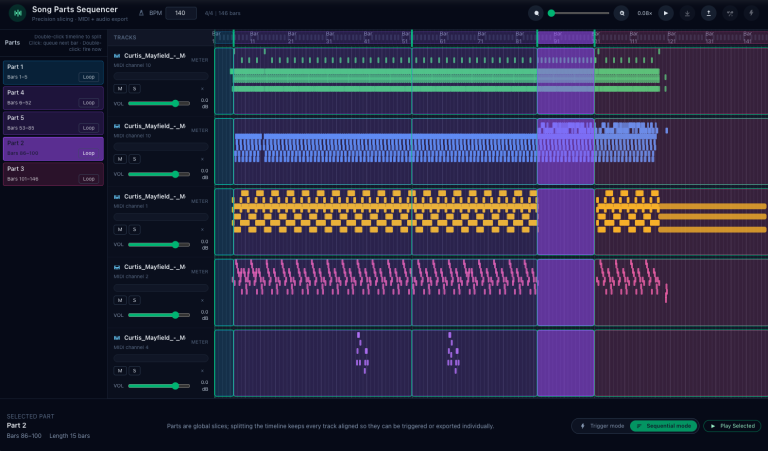Image resolution: width=768 pixels, height=451 pixels.
Task: Click the metronome icon beside BPM
Action: click(x=142, y=13)
